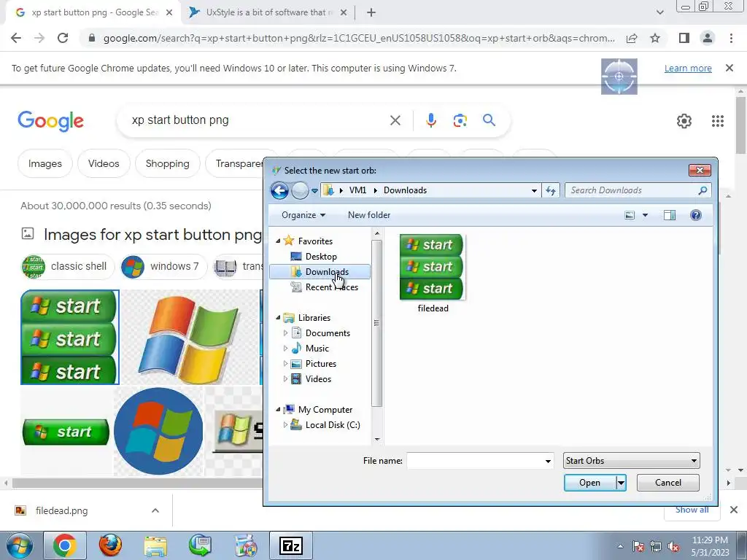Screen dimensions: 747x560
Task: Toggle Chrome's side panel icon
Action: click(x=684, y=38)
